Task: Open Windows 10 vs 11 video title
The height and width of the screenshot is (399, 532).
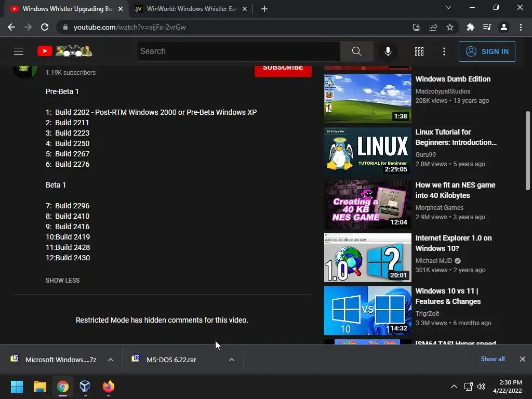Action: pos(448,296)
